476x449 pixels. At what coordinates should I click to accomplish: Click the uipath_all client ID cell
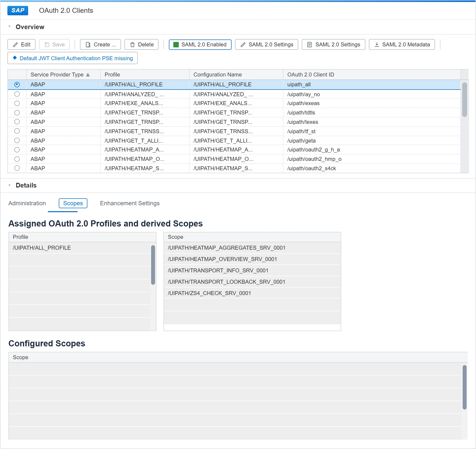(x=372, y=84)
